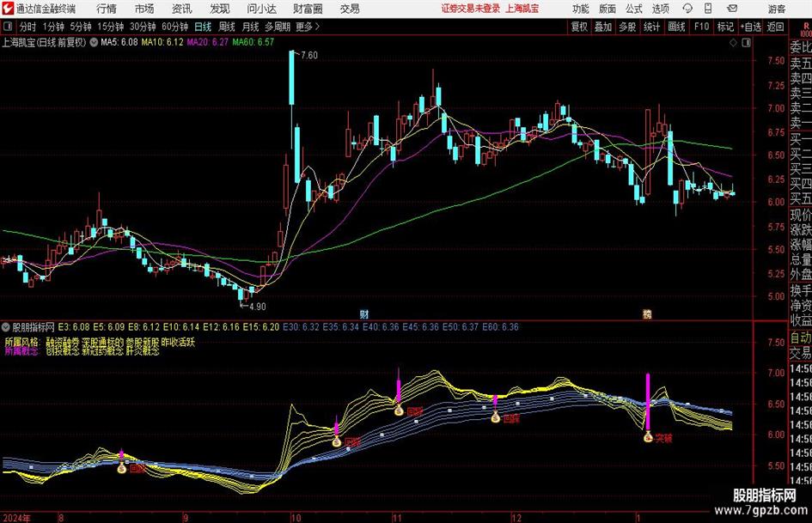Click the 复权 toolbar button
The width and height of the screenshot is (812, 523).
point(579,27)
